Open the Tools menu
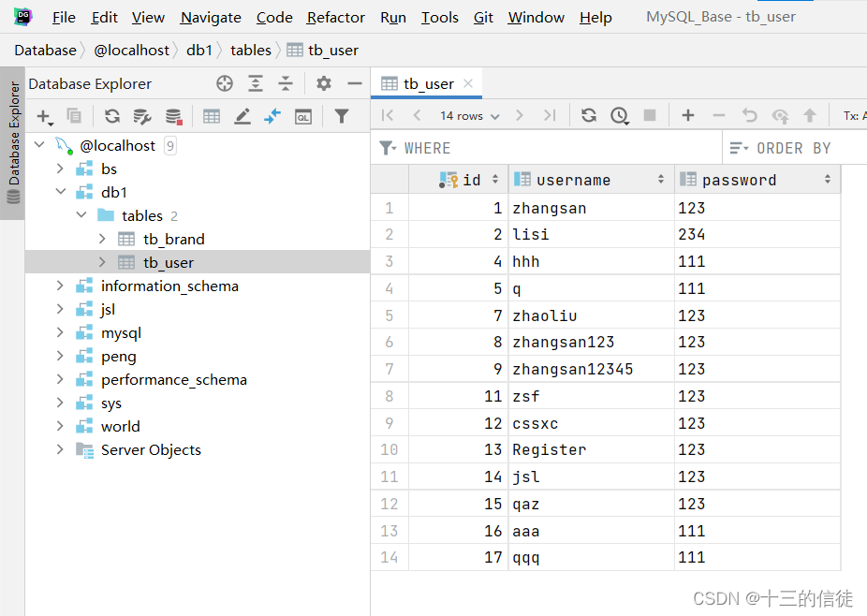This screenshot has height=616, width=867. coord(439,17)
